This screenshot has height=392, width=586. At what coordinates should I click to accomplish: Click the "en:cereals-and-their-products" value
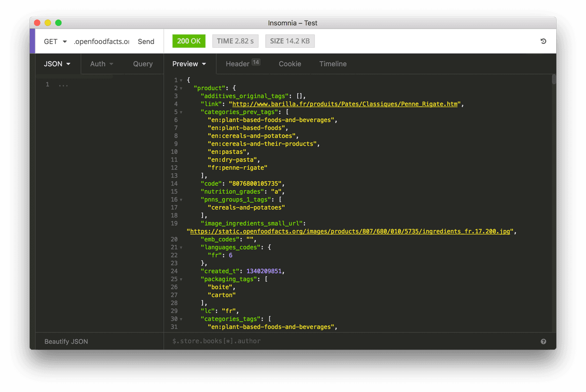[262, 144]
